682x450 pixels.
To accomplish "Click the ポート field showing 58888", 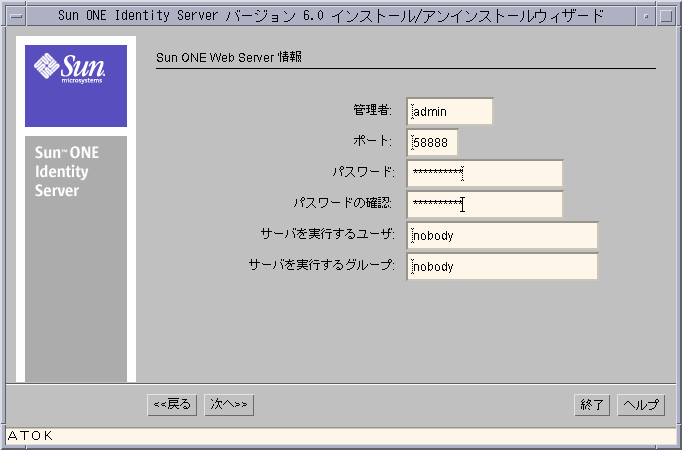I will 432,142.
